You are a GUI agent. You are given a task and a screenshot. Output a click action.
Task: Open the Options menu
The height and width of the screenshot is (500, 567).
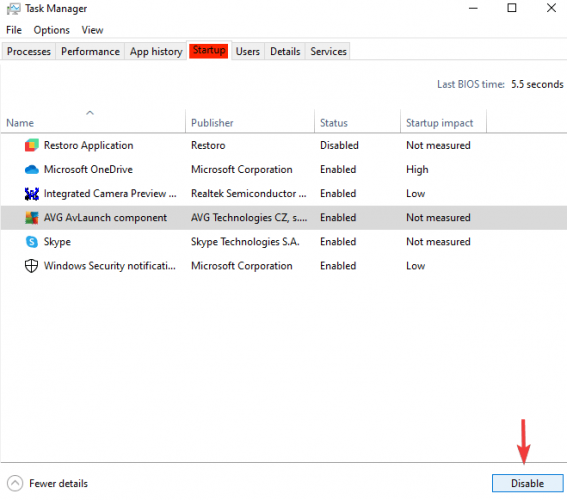pyautogui.click(x=51, y=30)
